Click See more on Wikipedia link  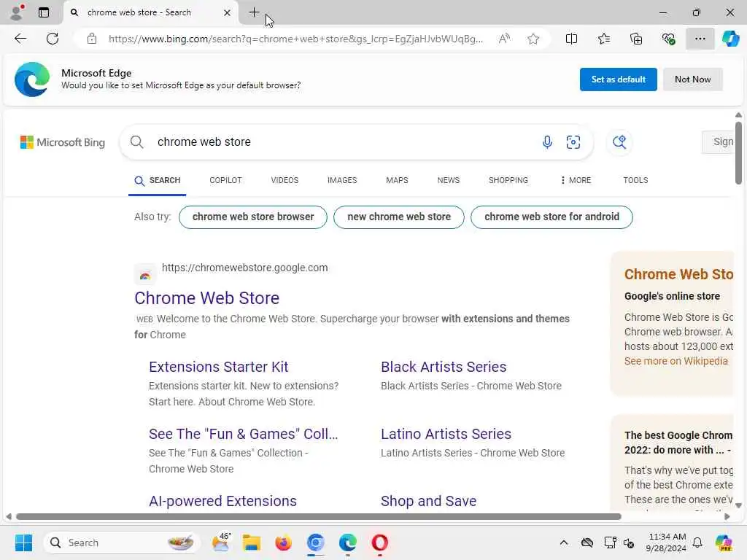[x=676, y=362]
